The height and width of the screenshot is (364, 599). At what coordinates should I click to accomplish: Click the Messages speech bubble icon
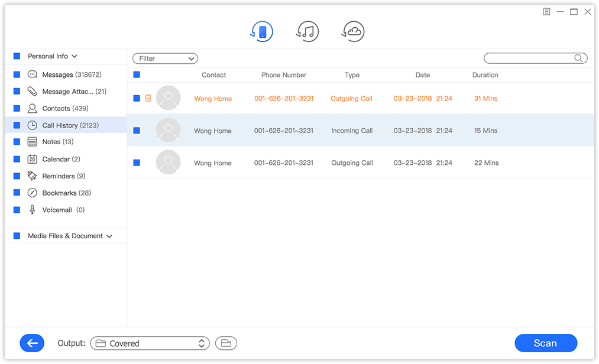33,74
